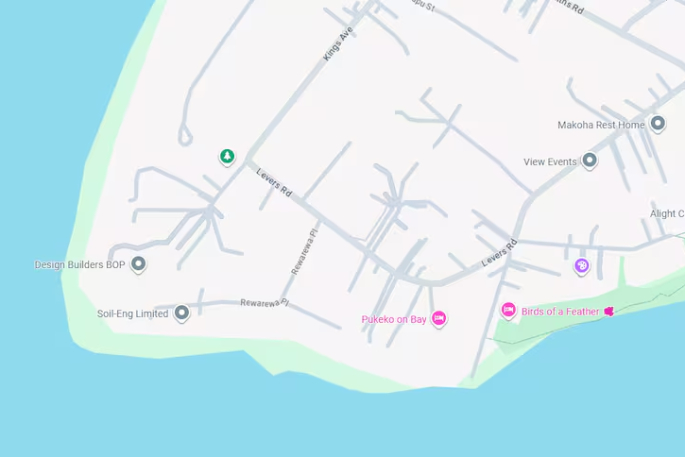Select the Birds of a Feather label

[560, 312]
